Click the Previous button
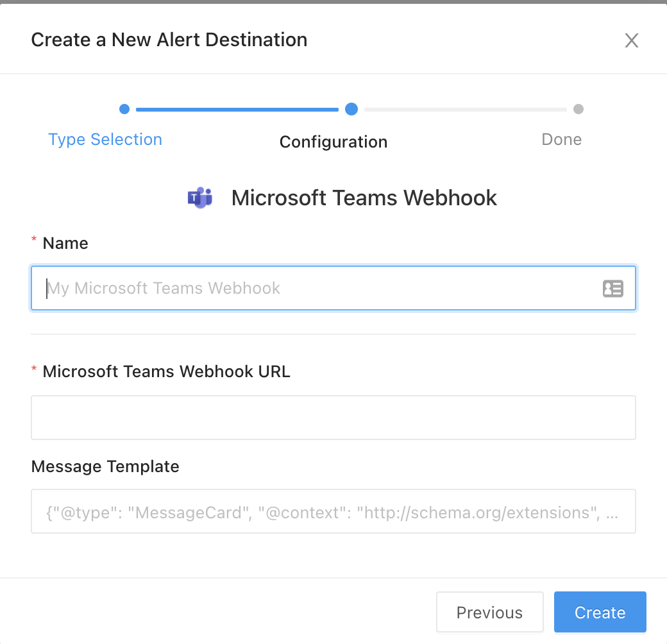The image size is (667, 644). [489, 612]
